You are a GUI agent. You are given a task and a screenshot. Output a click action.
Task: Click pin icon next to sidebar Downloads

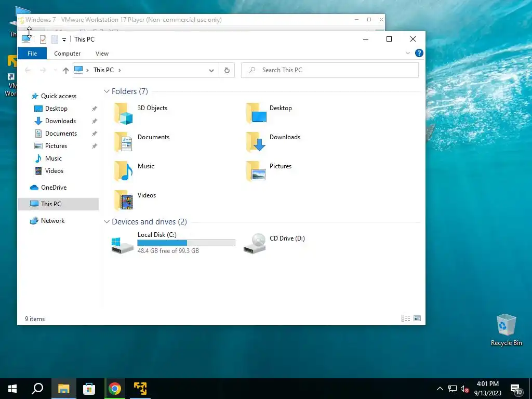click(95, 121)
